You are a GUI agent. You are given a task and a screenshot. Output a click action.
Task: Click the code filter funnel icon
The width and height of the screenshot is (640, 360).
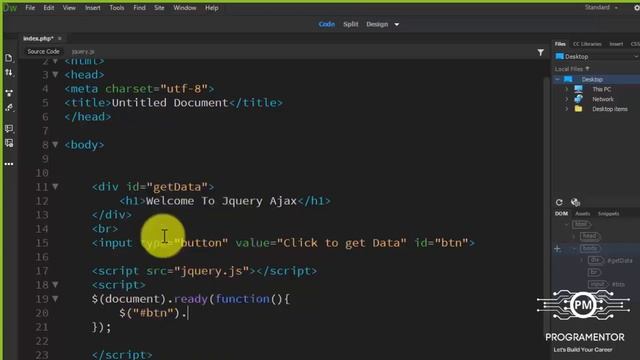click(540, 52)
